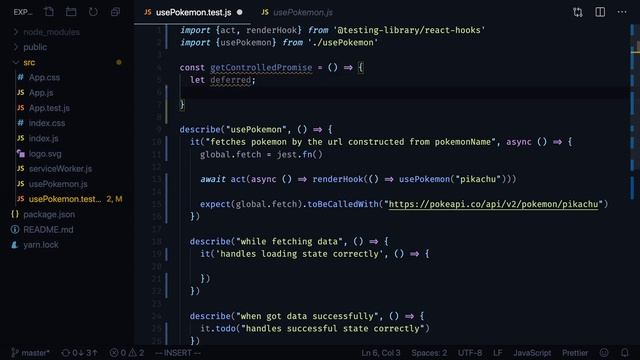
Task: Click the New Folder icon in Explorer
Action: [x=71, y=12]
